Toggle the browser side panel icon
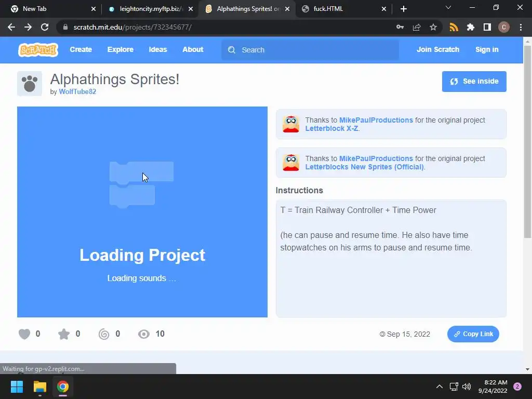This screenshot has height=399, width=532. (x=487, y=27)
